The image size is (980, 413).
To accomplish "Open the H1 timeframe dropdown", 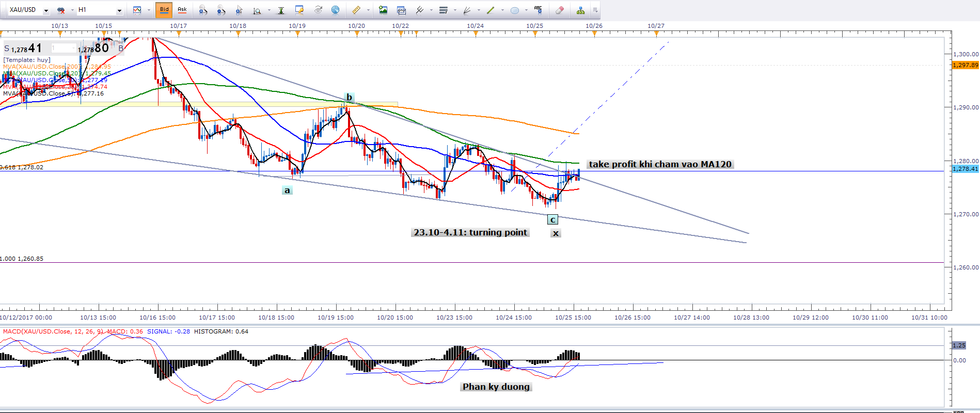I will 119,10.
